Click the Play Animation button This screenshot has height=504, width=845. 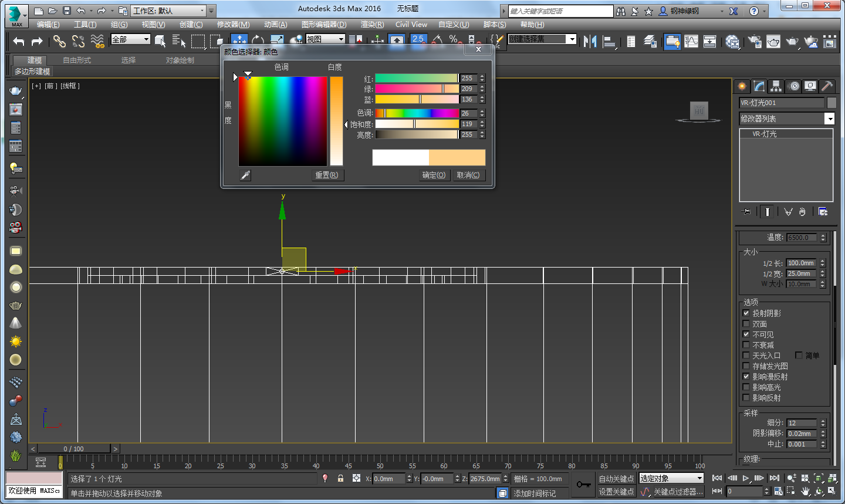point(746,478)
